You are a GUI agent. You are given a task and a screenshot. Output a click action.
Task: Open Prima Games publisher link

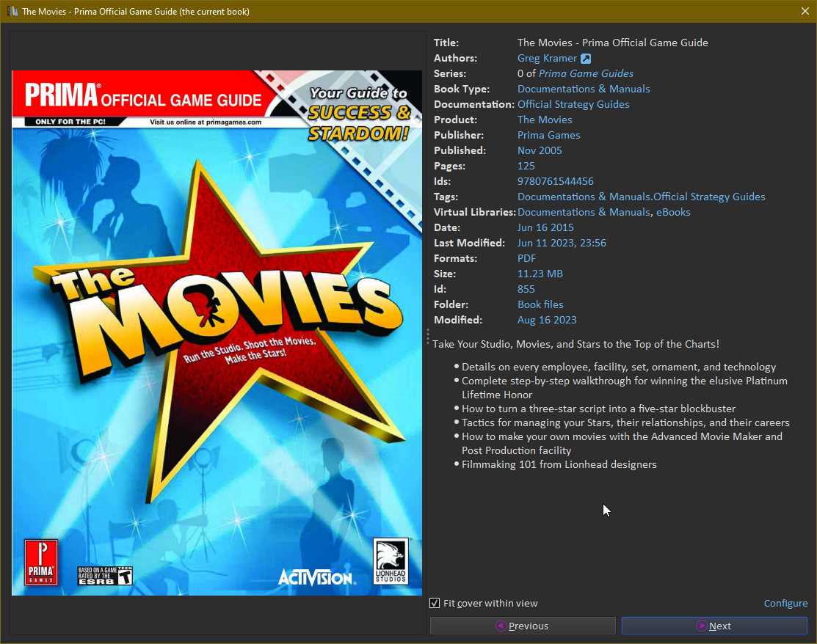548,135
